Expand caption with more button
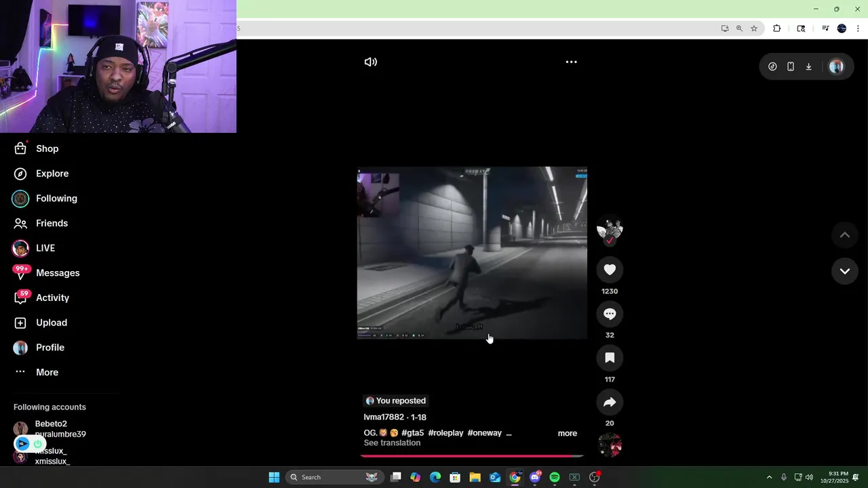This screenshot has height=488, width=868. pos(568,433)
